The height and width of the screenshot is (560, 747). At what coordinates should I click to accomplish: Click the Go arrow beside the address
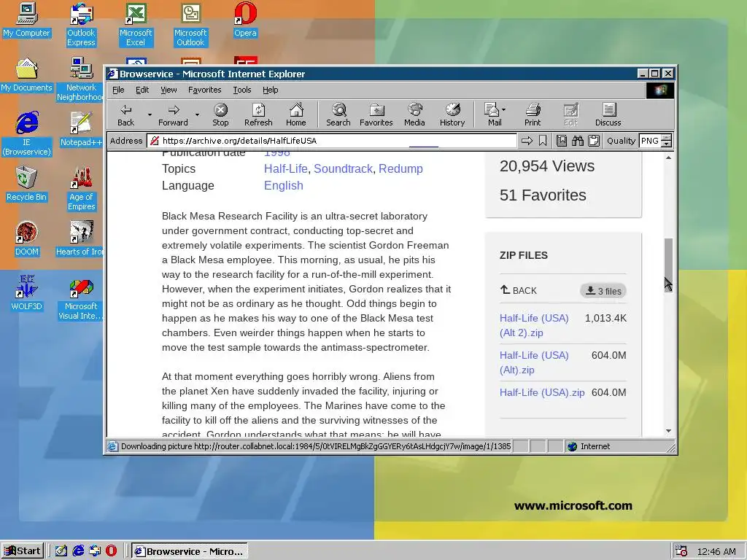(527, 141)
